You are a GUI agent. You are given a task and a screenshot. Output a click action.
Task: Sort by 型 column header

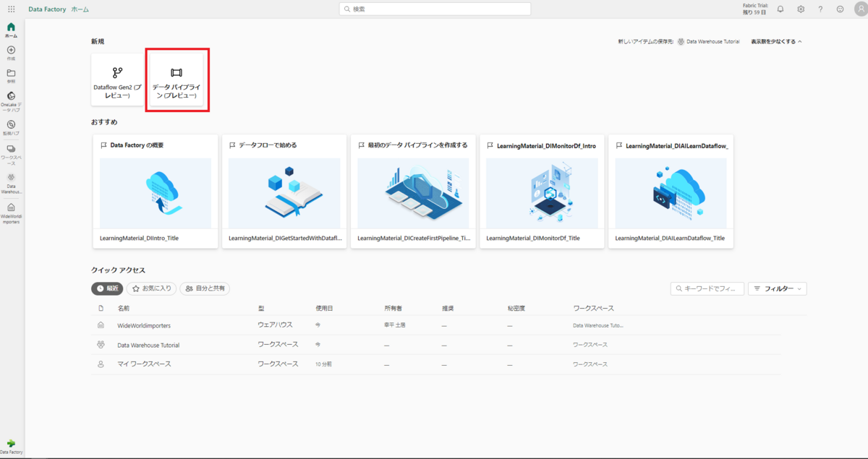click(x=261, y=308)
